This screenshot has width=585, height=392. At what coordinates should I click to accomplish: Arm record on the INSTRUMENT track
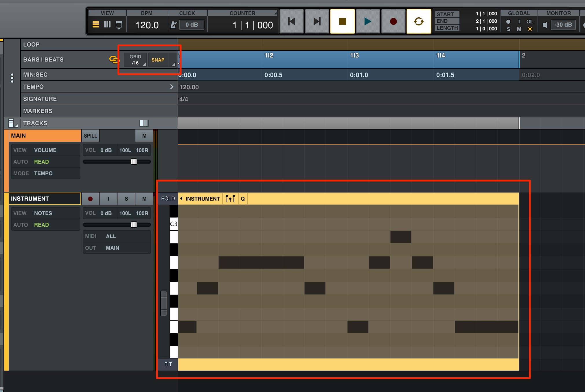pos(90,199)
